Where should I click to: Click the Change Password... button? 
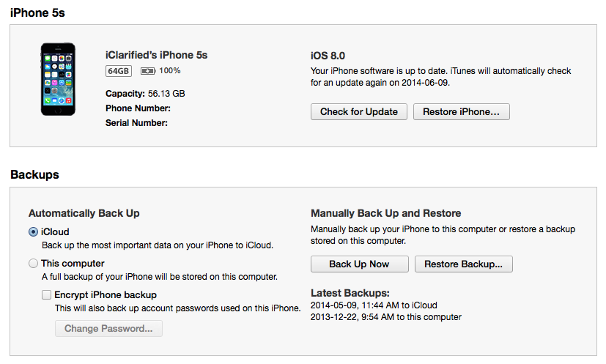[x=108, y=329]
